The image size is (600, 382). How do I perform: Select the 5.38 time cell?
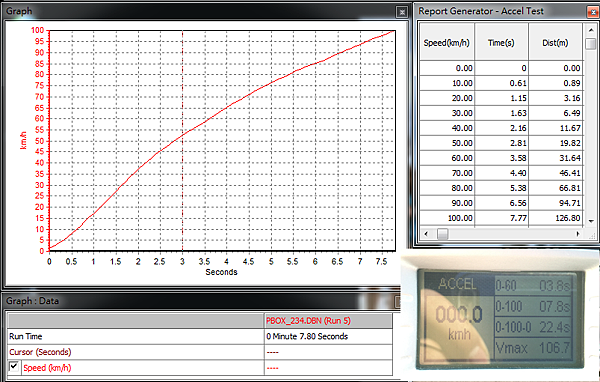(501, 188)
